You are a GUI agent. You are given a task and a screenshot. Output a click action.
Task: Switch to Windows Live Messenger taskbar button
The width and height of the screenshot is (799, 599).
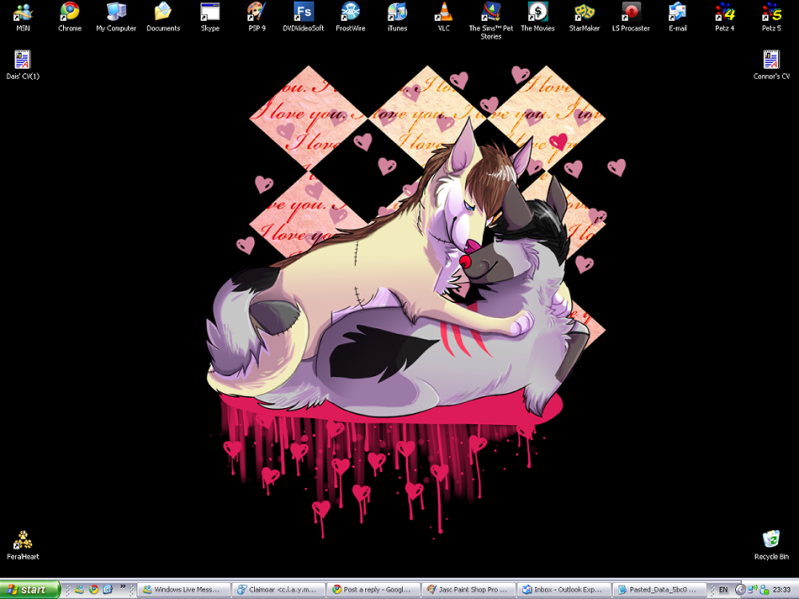pyautogui.click(x=184, y=589)
